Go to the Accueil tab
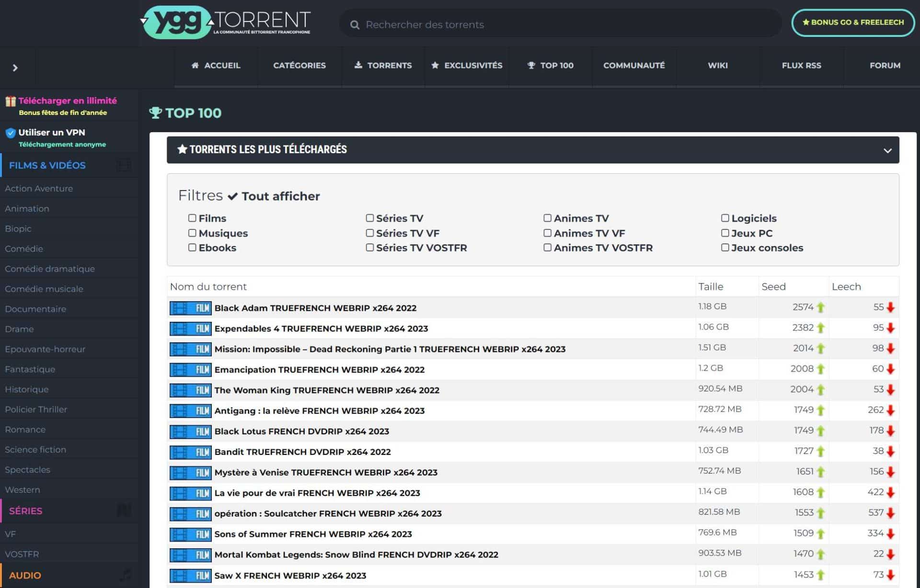The height and width of the screenshot is (588, 920). [216, 66]
